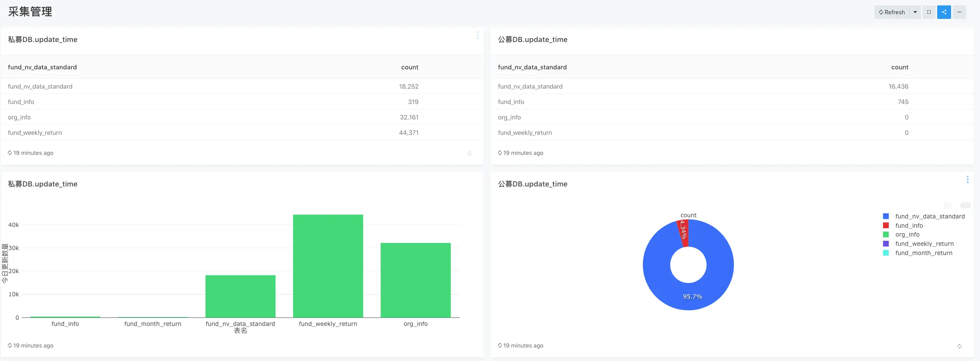Sort the 公募DB table by the fund_nv_data_standard column
The image size is (980, 361).
coord(532,67)
